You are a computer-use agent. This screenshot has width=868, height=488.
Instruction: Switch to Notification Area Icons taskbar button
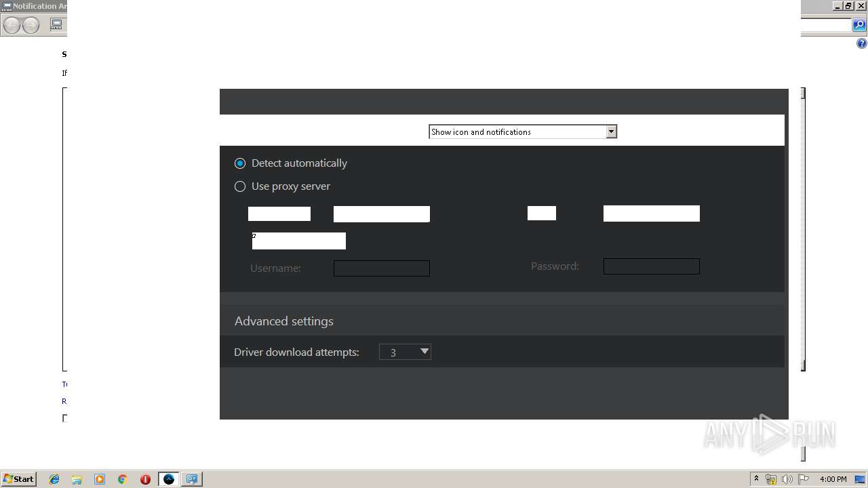coord(192,479)
